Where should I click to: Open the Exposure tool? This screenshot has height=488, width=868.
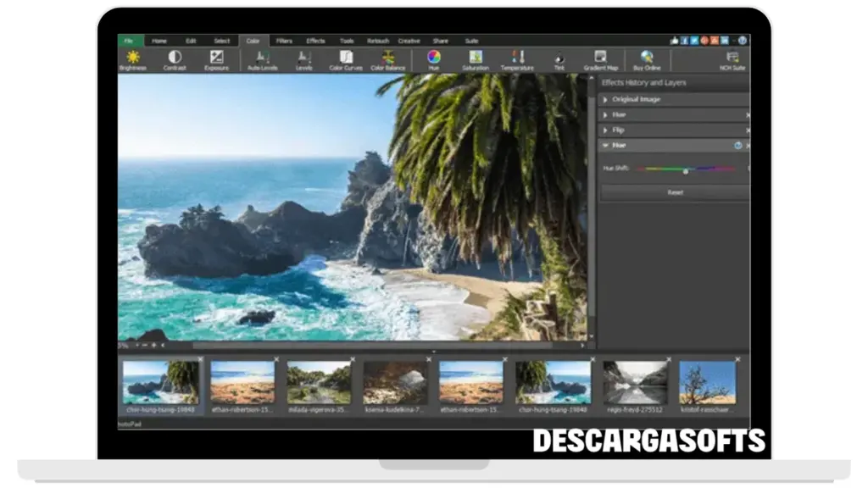coord(216,58)
